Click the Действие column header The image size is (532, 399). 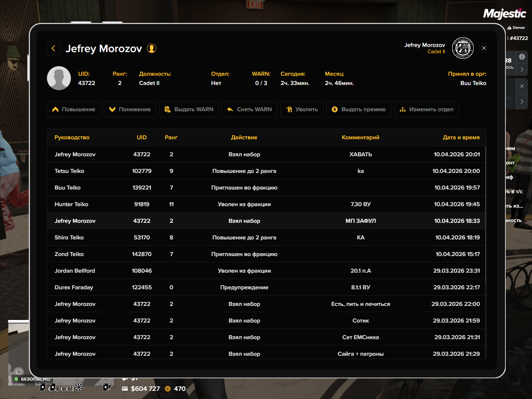[244, 137]
